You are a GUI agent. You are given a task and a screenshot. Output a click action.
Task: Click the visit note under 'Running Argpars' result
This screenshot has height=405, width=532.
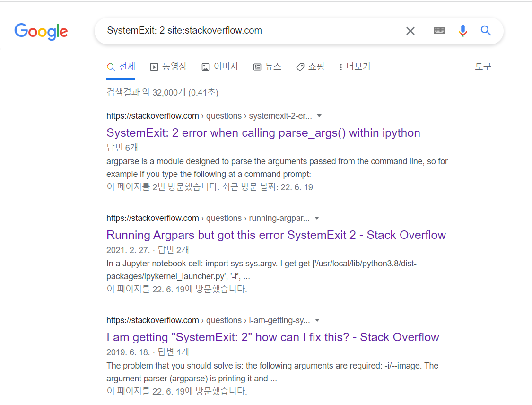click(x=177, y=289)
